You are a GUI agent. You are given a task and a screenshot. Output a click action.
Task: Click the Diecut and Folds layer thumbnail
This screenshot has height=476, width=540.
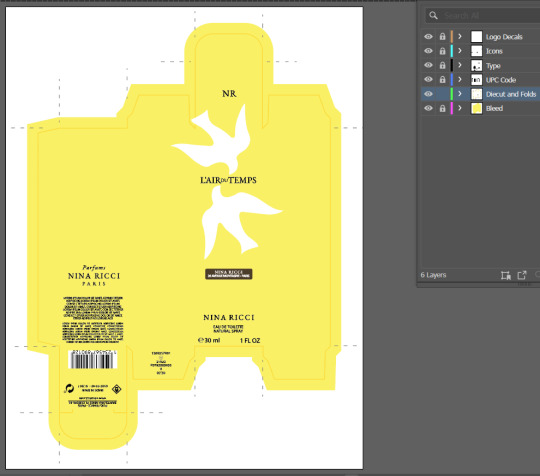coord(476,94)
